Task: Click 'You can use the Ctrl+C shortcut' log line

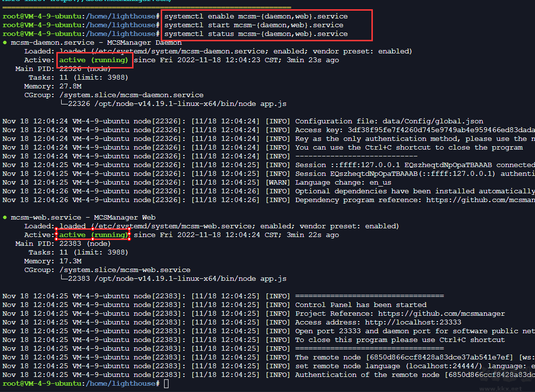Action: [x=409, y=148]
